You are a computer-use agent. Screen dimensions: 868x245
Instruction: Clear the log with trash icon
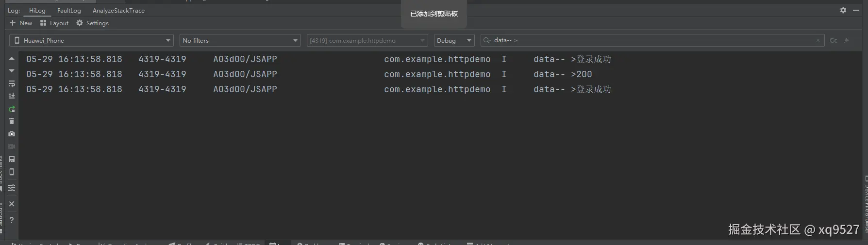[x=12, y=121]
